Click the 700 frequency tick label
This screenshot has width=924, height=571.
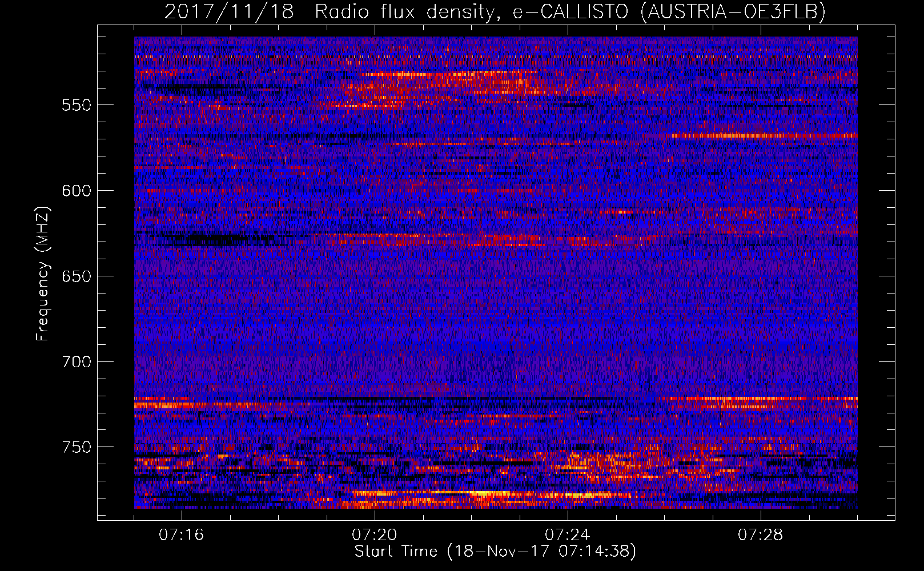77,362
